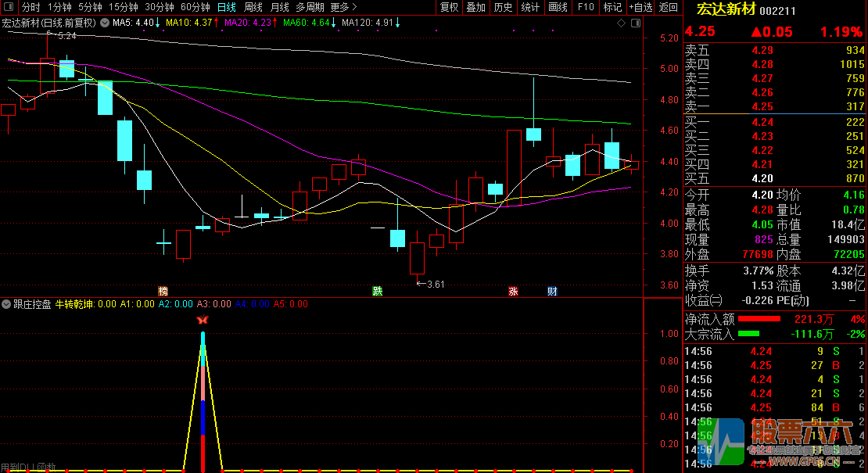Click the blue 财 event marker
The width and height of the screenshot is (868, 473).
pyautogui.click(x=552, y=291)
